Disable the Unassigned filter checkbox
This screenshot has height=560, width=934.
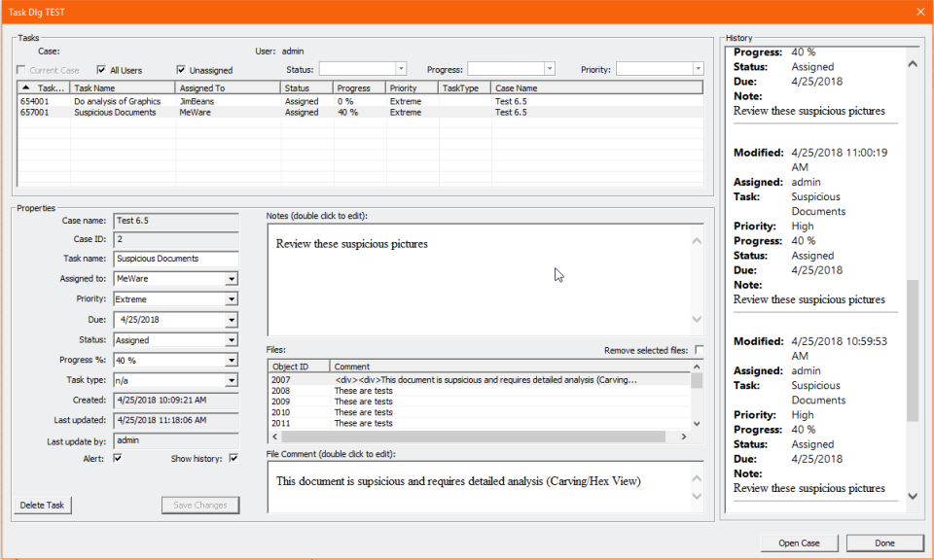180,68
